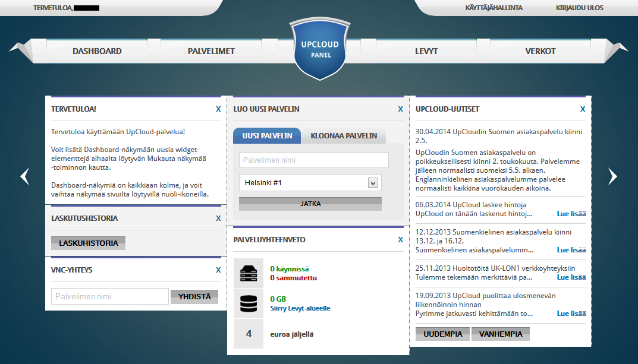Viewport: 638px width, 364px height.
Task: Open Käyttäjähallinta user management
Action: (494, 8)
